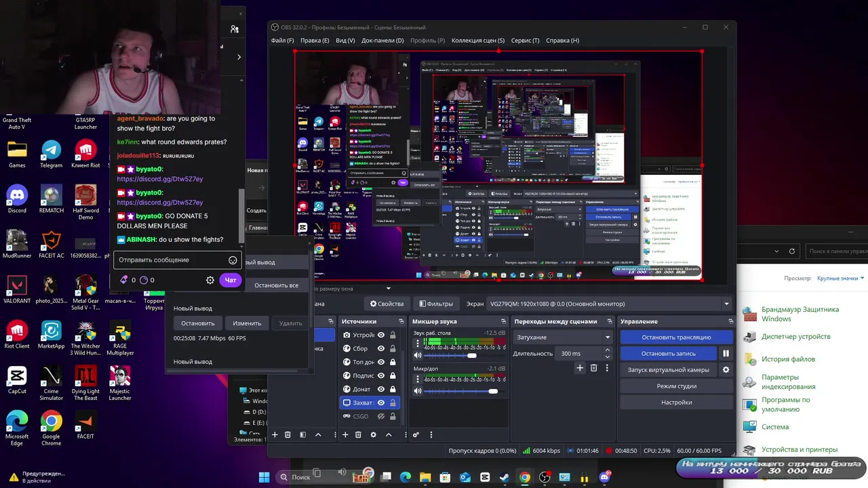Unlock the Топ дон source lock
The image size is (868, 488).
393,362
